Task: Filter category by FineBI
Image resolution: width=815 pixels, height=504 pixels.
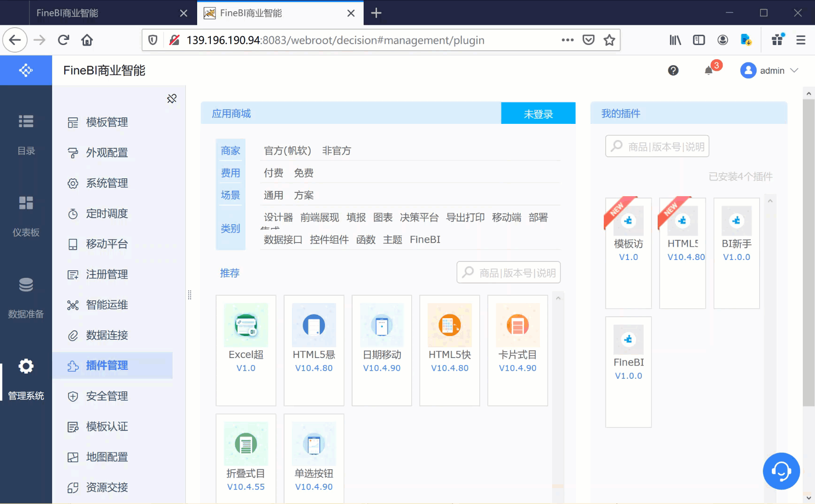Action: (x=425, y=239)
